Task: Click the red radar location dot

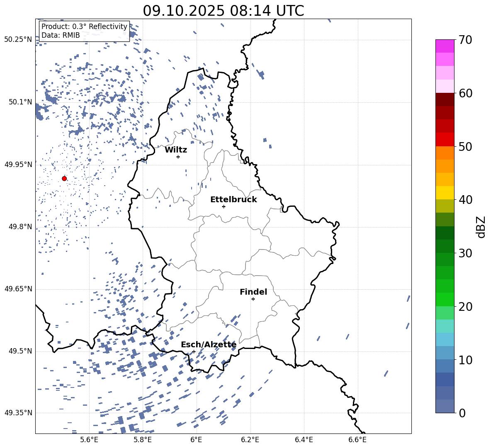Action: click(x=64, y=178)
